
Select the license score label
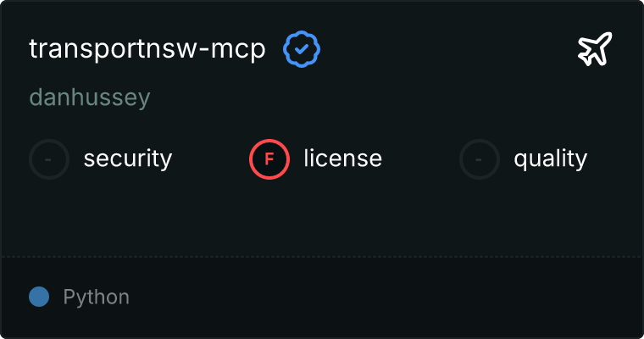pyautogui.click(x=343, y=158)
